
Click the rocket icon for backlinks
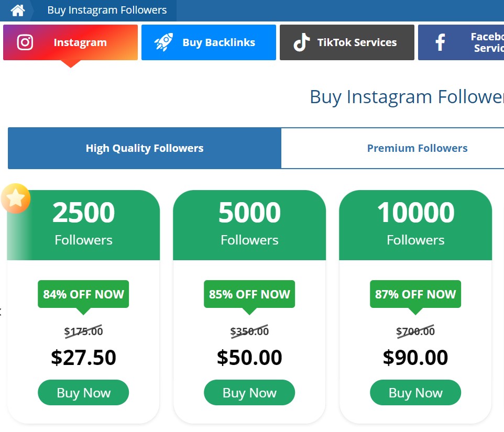pos(163,42)
